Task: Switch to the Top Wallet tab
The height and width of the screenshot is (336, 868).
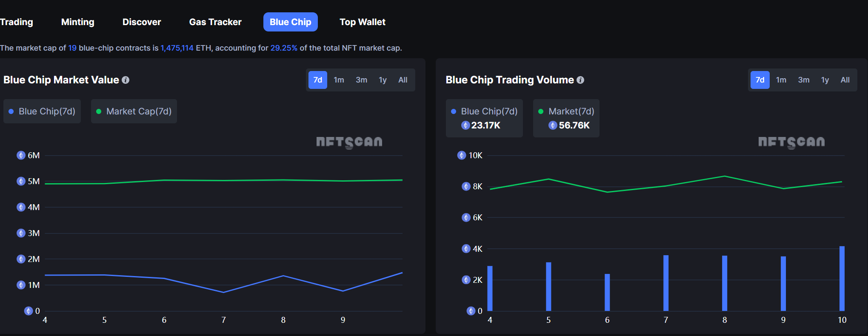Action: click(x=363, y=22)
